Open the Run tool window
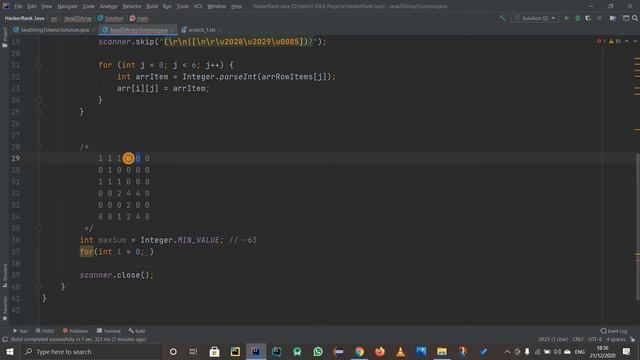Screen dimensions: 640x360 (20, 331)
